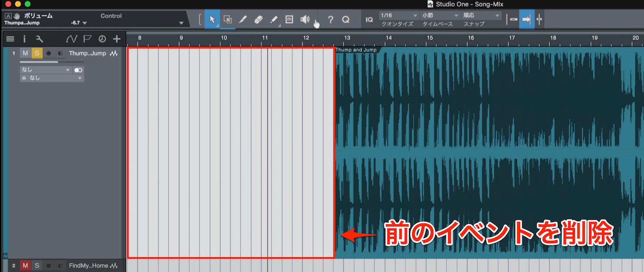Open the first なし input dropdown
Viewport: 644px width, 272px height.
click(x=46, y=70)
